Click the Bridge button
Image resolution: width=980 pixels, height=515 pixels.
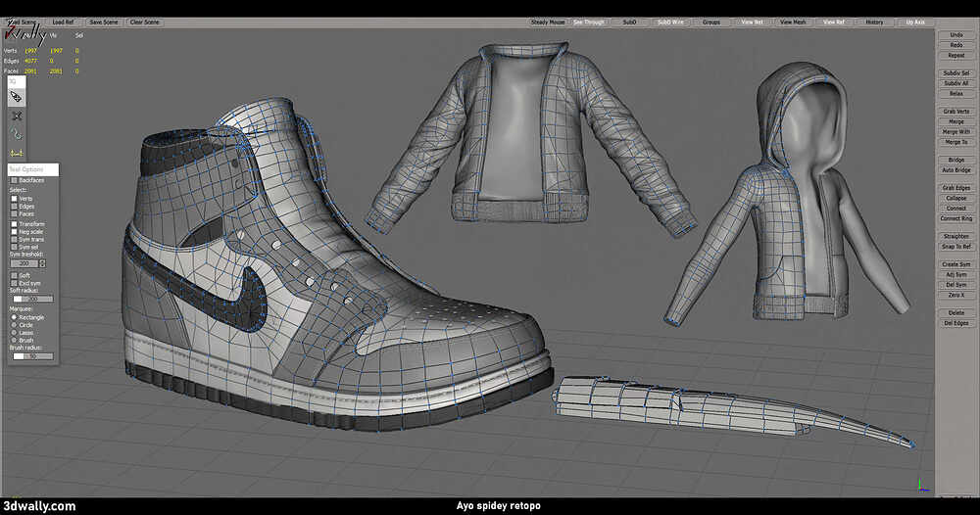pyautogui.click(x=956, y=160)
